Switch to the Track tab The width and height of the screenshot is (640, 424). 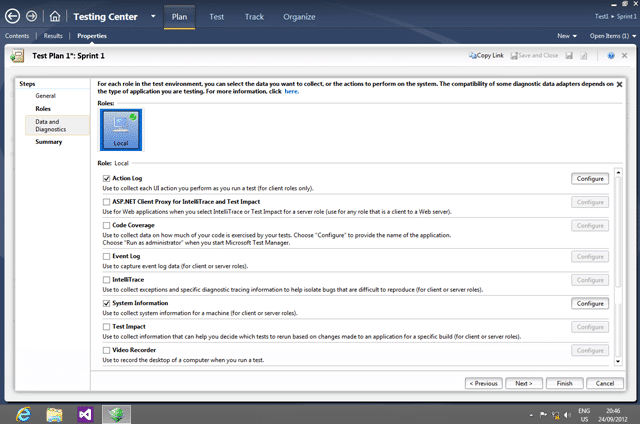coord(254,17)
